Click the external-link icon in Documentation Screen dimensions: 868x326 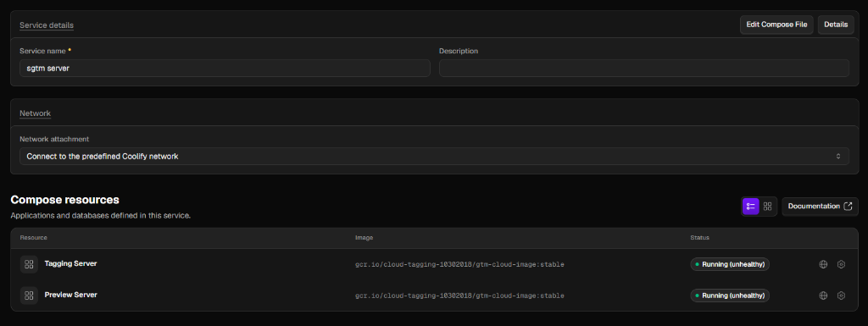848,206
